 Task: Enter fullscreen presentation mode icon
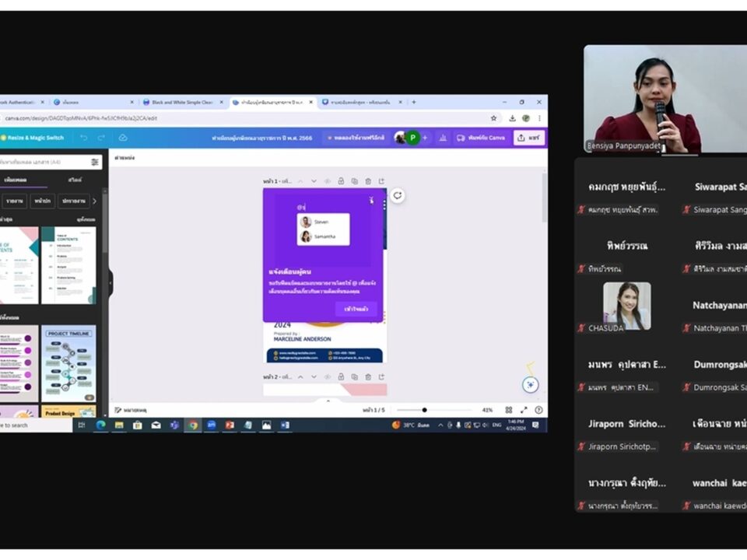coord(524,410)
